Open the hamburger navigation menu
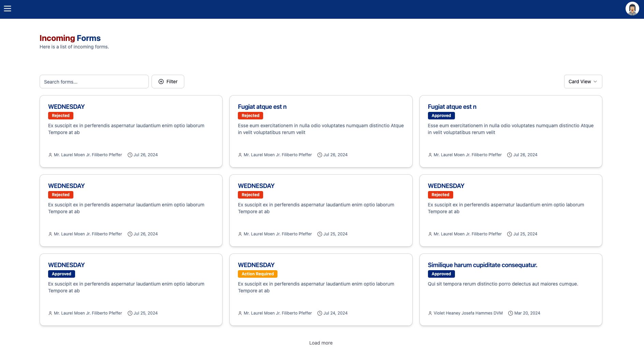Screen dimensions: 644x349 coord(8,9)
